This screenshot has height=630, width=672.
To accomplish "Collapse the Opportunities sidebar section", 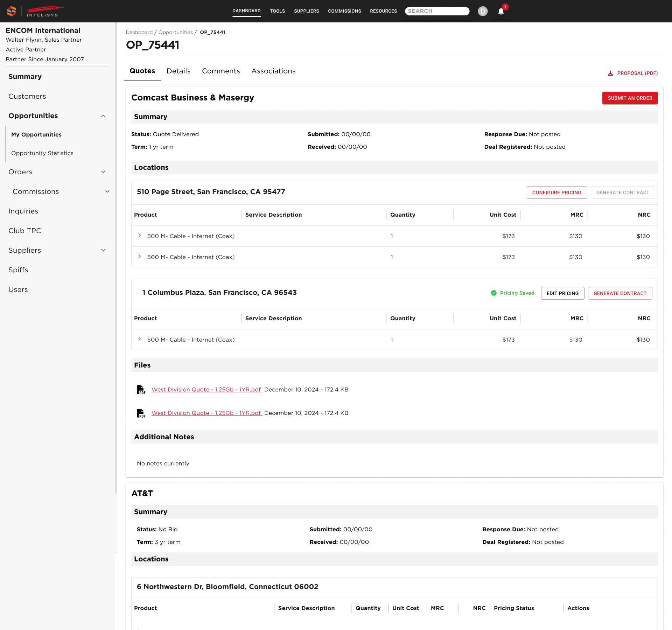I will [103, 116].
